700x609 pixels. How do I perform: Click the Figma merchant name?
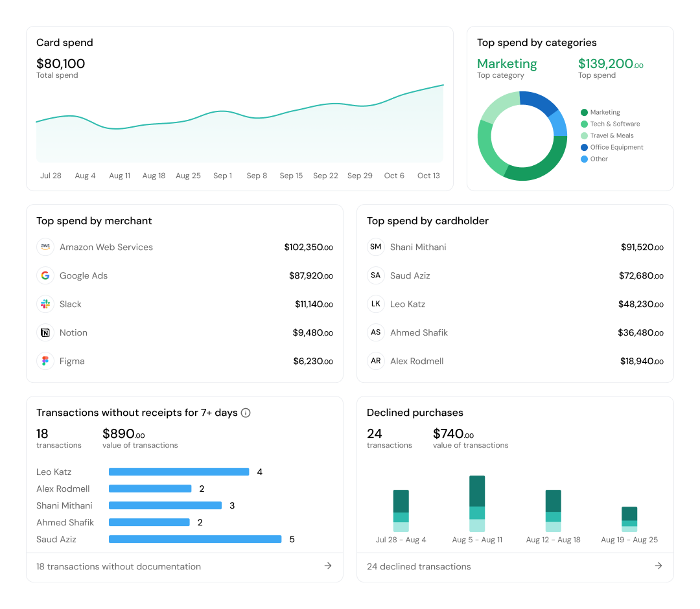[72, 362]
